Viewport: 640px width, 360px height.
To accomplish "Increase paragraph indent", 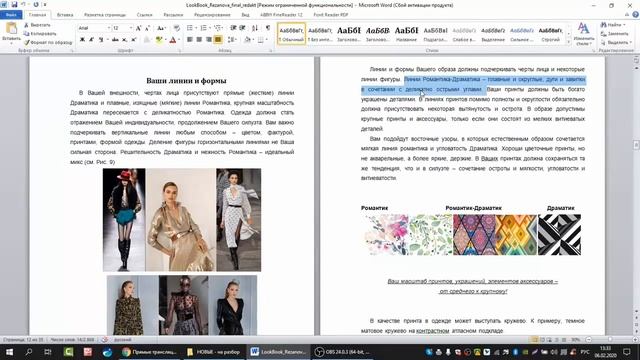I will pos(242,28).
